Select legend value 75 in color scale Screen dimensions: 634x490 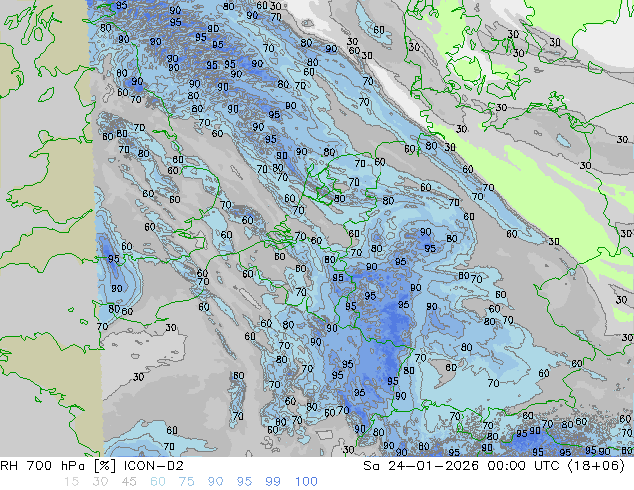coord(186,482)
